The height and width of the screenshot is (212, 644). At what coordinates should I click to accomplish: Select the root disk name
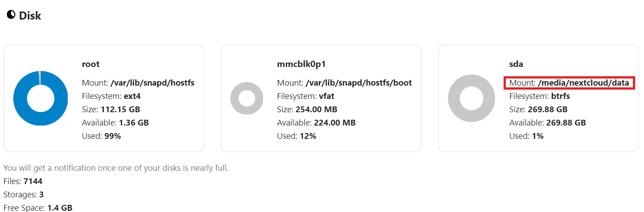[91, 64]
